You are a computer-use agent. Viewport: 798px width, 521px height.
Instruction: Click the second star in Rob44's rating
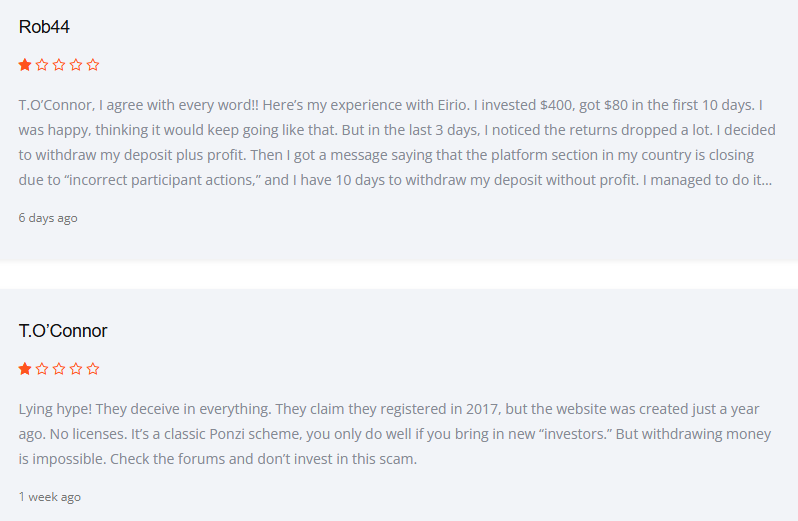click(42, 65)
